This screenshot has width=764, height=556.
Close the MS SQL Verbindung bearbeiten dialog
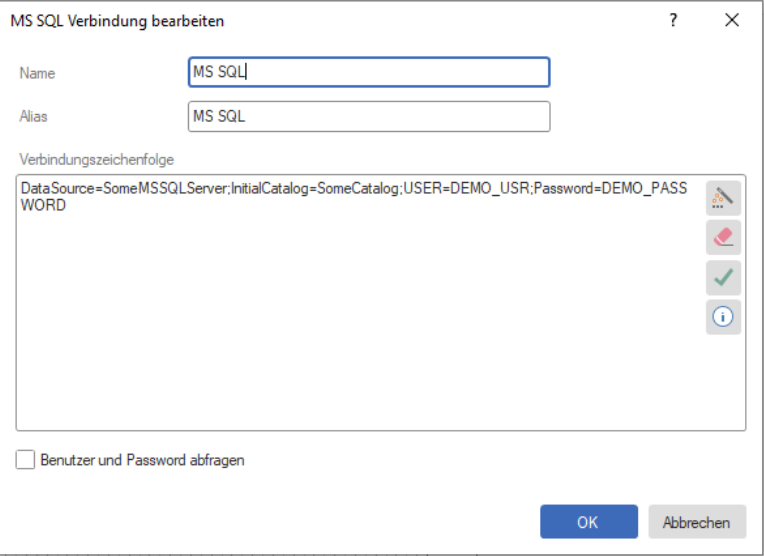pyautogui.click(x=732, y=20)
